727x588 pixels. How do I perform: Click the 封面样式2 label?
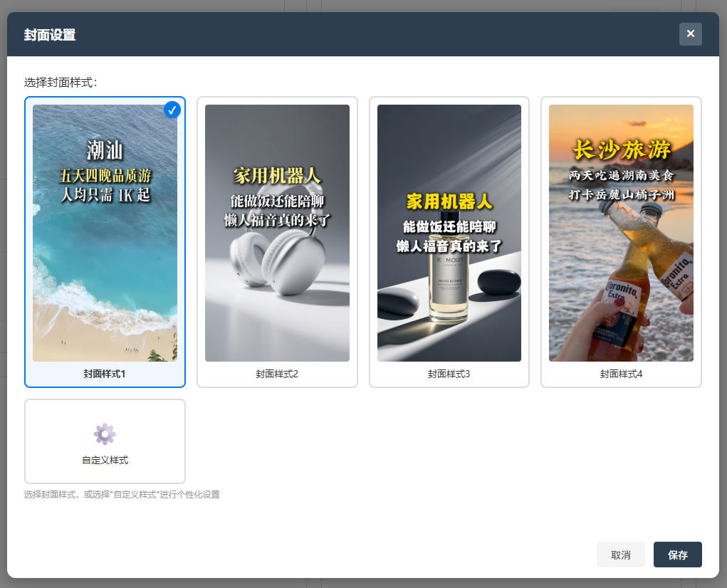277,374
